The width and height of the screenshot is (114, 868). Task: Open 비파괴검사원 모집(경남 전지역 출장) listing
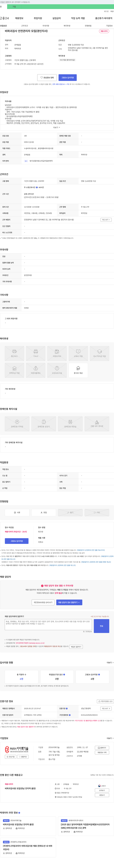pyautogui.click(x=20, y=789)
